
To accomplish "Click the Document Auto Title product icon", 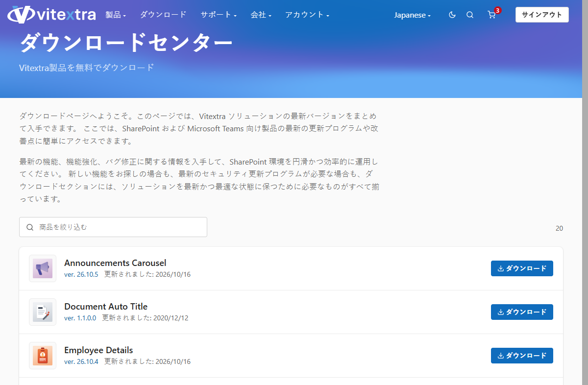I will point(43,312).
